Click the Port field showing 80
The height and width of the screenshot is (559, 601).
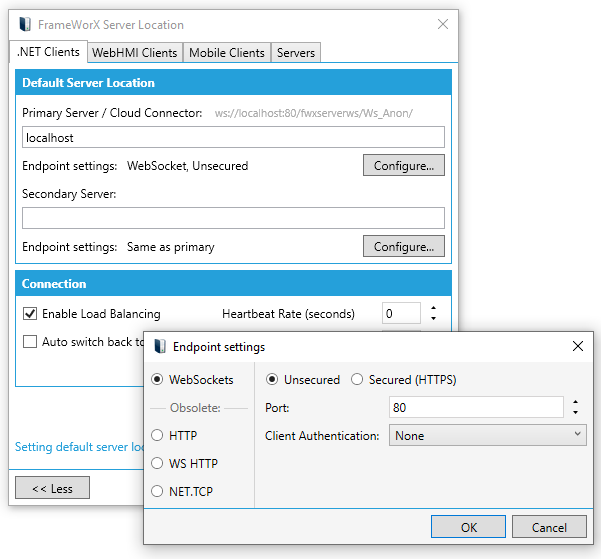(476, 407)
